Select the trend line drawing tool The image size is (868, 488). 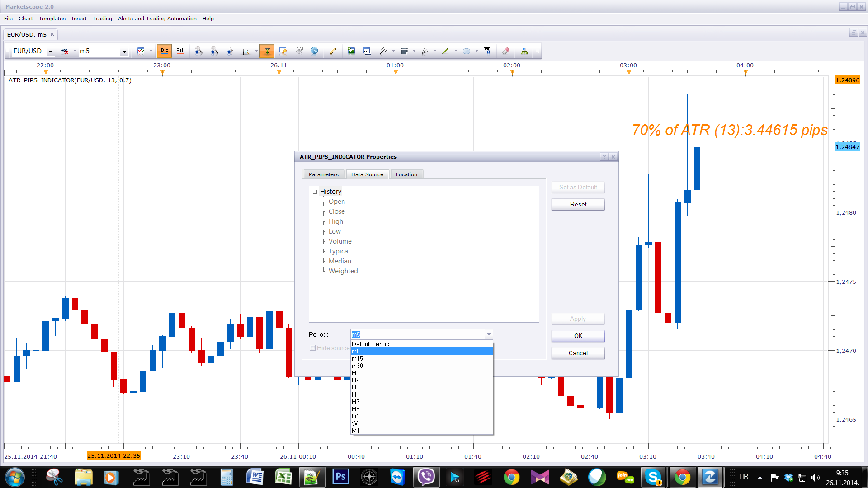(445, 51)
